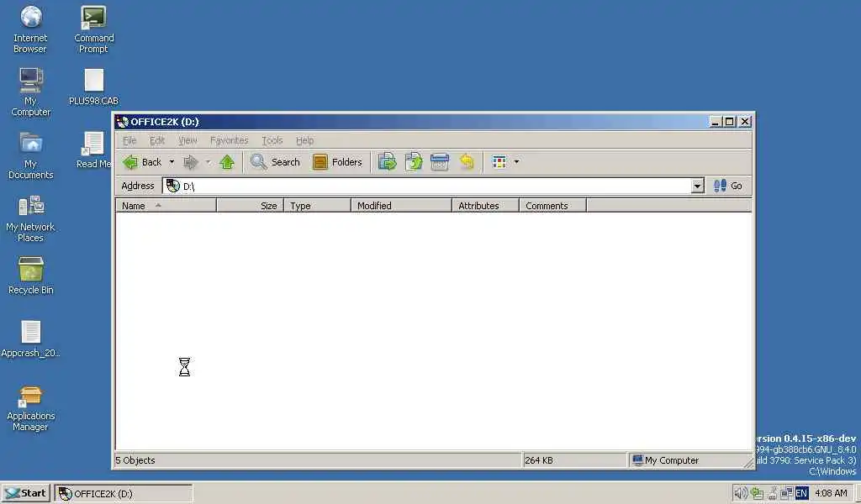Screen dimensions: 861x504
Task: Open the Back history dropdown arrow
Action: point(172,162)
